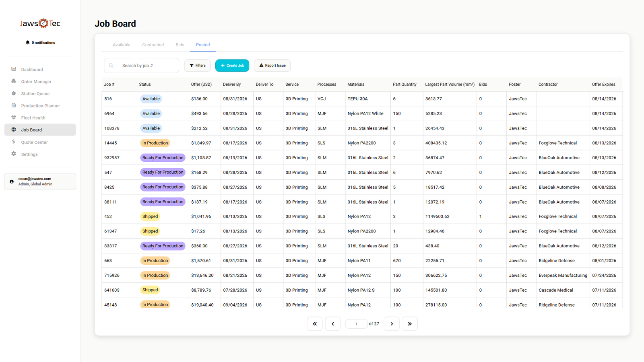This screenshot has height=362, width=644.
Task: Sort by the Offer (USD) column header
Action: [201, 84]
